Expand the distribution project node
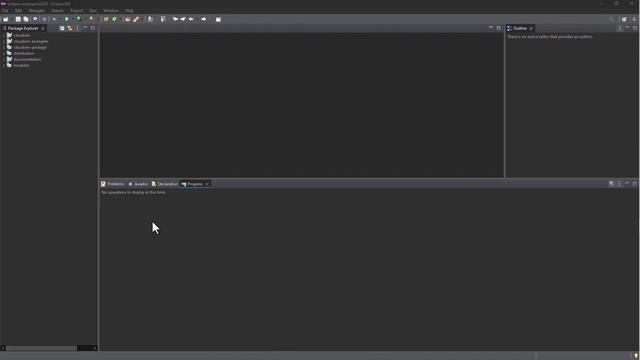This screenshot has height=360, width=640. coord(4,53)
